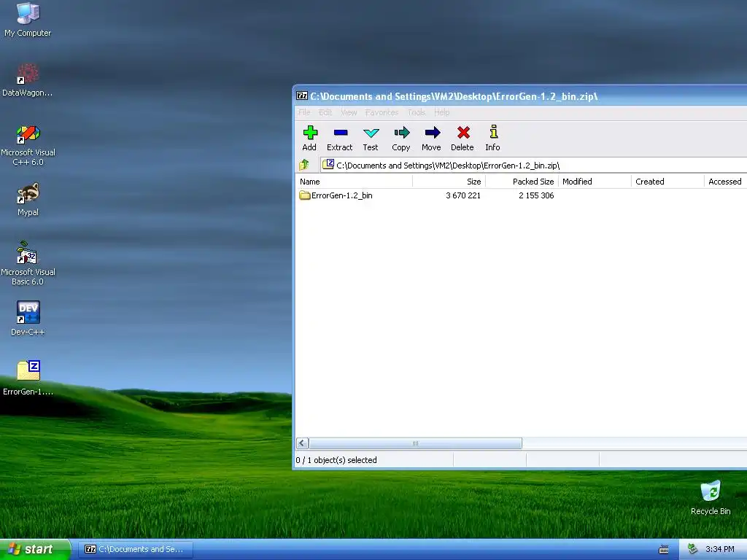The height and width of the screenshot is (560, 747).
Task: Click the 7z icon in title bar
Action: pos(302,96)
